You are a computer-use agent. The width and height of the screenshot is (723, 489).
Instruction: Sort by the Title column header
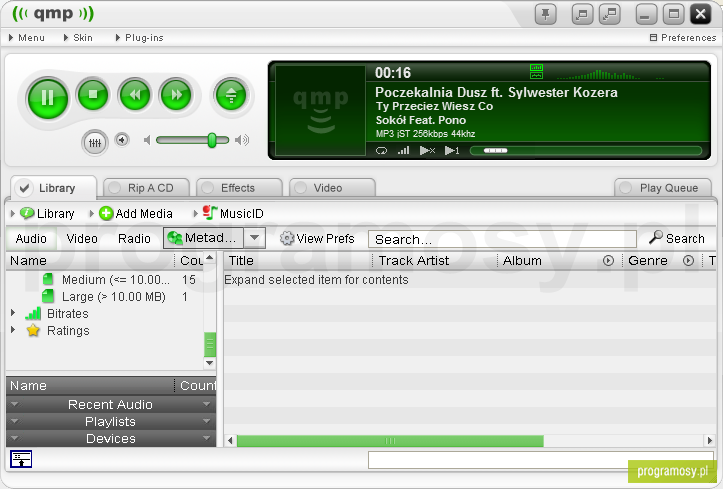[298, 261]
